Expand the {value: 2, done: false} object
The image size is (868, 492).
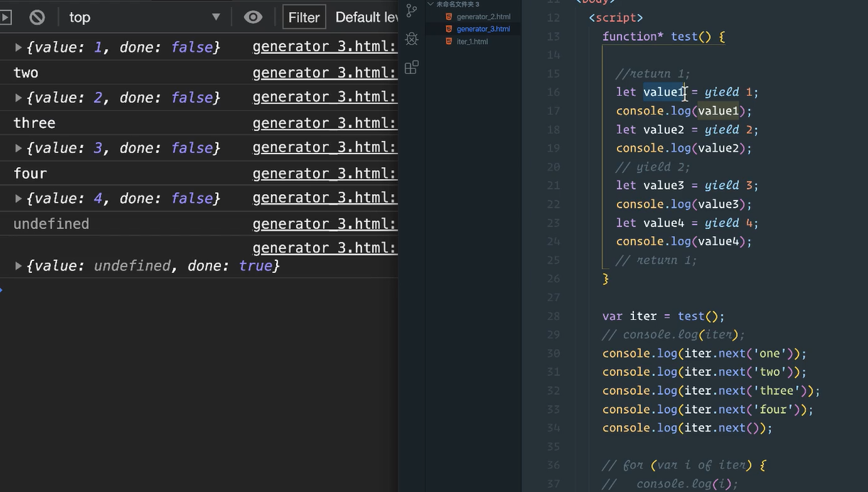[x=18, y=97]
